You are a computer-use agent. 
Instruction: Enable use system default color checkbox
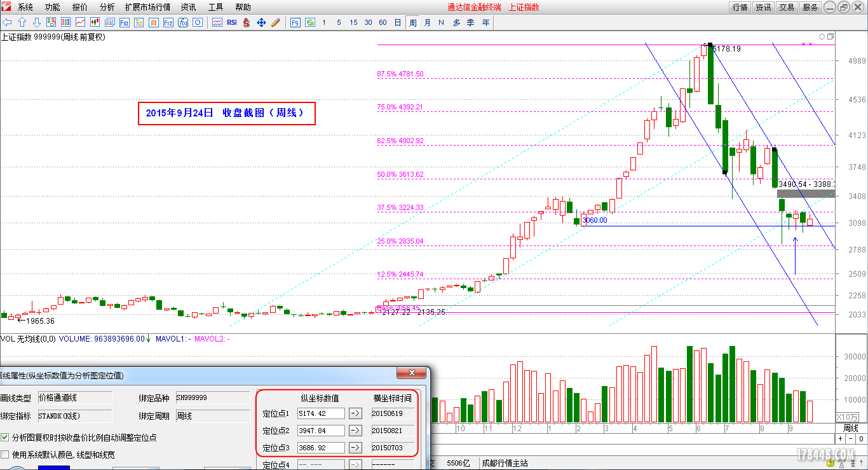pos(5,455)
